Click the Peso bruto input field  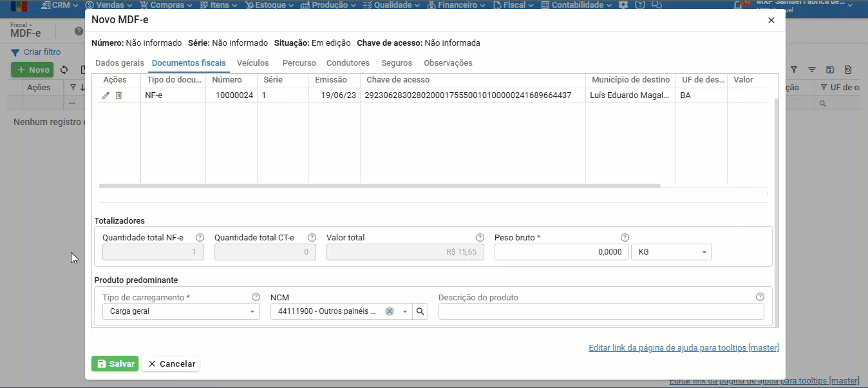[x=561, y=252]
